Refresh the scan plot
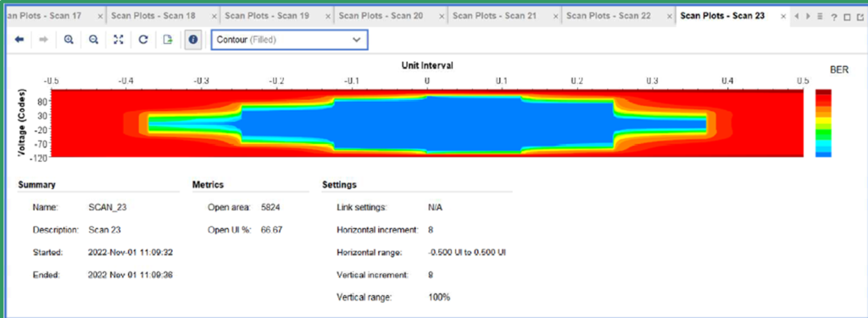Viewport: 868px width, 318px height. click(142, 40)
